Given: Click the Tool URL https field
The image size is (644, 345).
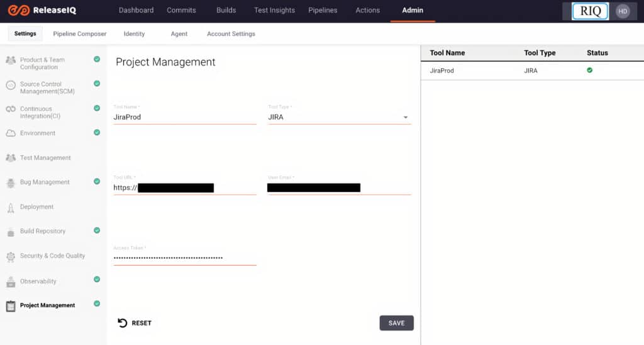Looking at the screenshot, I should click(x=185, y=188).
